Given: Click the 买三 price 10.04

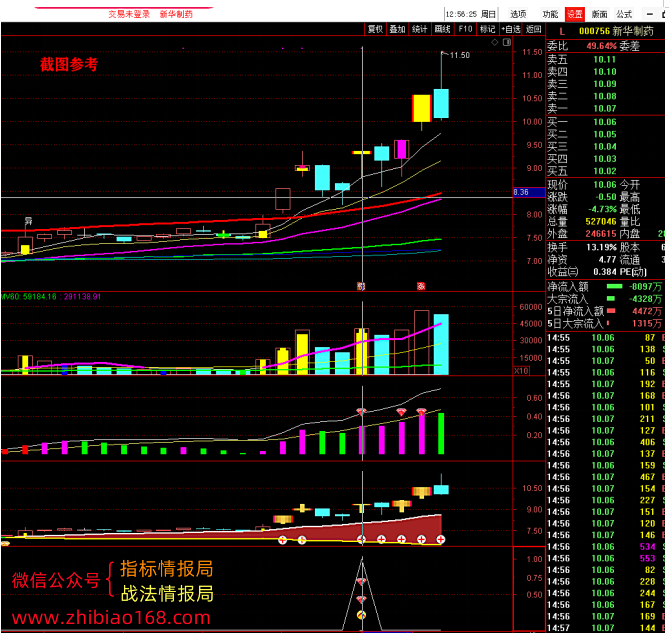Looking at the screenshot, I should (x=605, y=147).
